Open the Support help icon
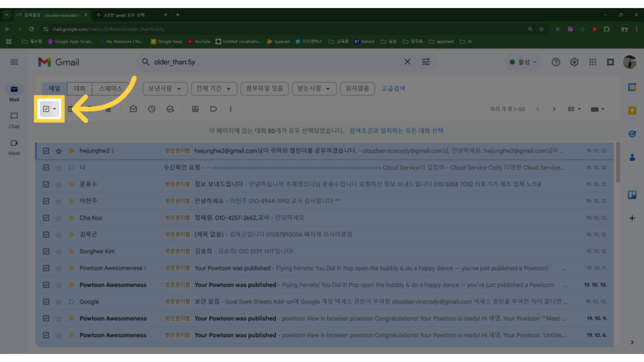This screenshot has height=362, width=644. 556,62
